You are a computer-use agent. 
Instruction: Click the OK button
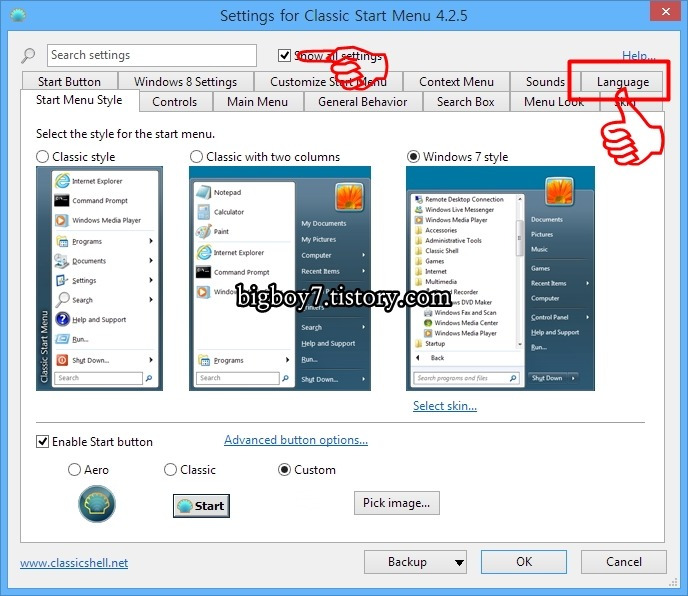(x=524, y=562)
